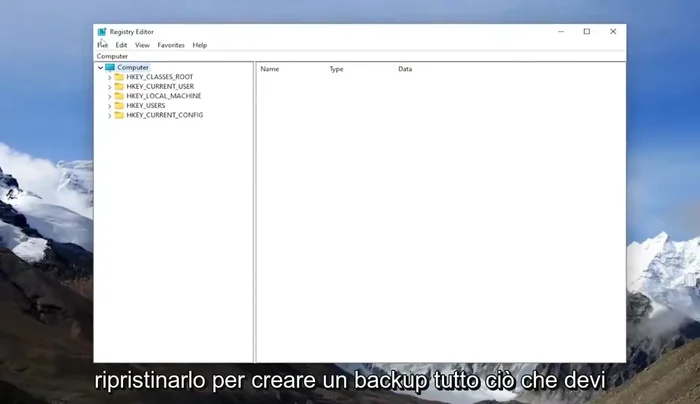The image size is (700, 404).
Task: Select HKEY_LOCAL_MACHINE text label
Action: [164, 96]
